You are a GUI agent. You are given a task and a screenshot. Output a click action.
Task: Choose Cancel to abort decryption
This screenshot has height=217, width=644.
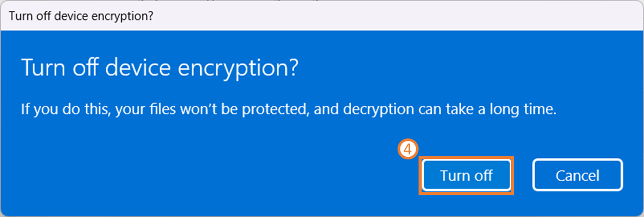click(x=577, y=175)
